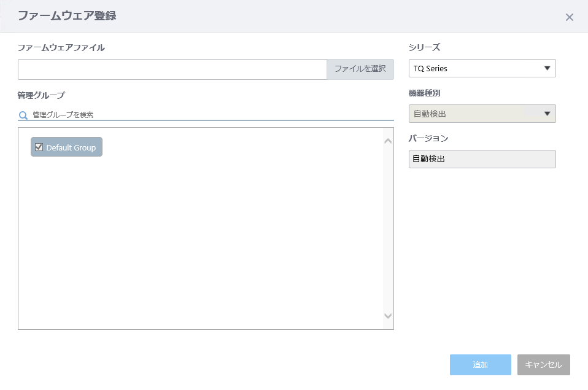Expand the シリーズ dropdown arrow

tap(547, 68)
